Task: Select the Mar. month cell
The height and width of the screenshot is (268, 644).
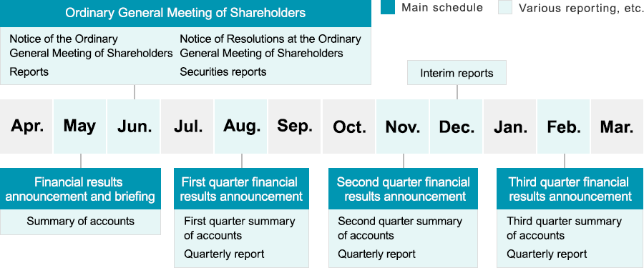Action: 618,126
